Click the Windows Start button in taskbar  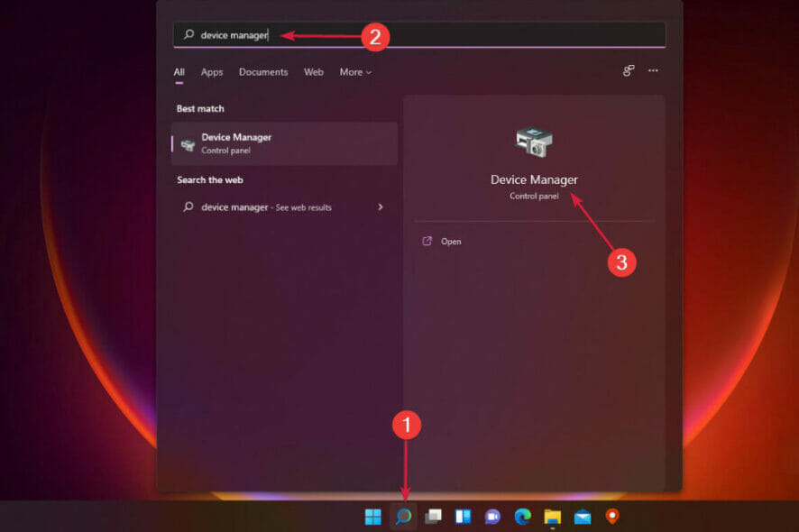pos(373,517)
